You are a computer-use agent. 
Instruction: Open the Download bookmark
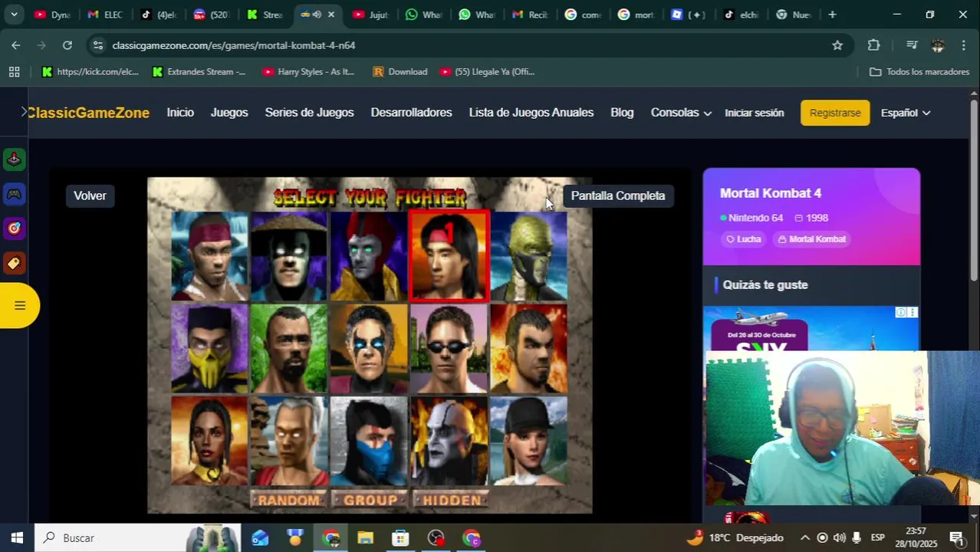tap(400, 71)
